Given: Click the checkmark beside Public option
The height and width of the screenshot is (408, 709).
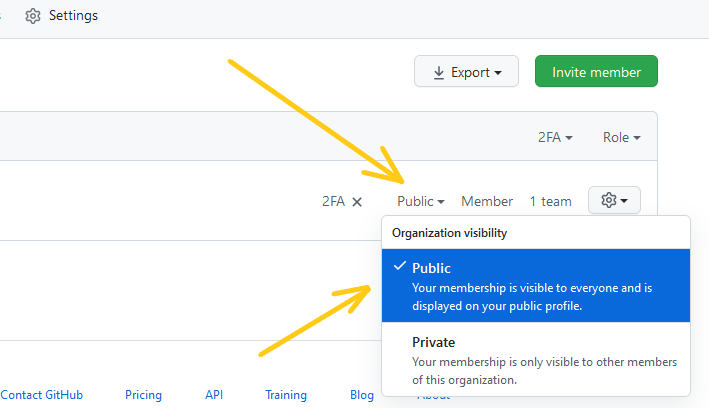Looking at the screenshot, I should (x=400, y=267).
